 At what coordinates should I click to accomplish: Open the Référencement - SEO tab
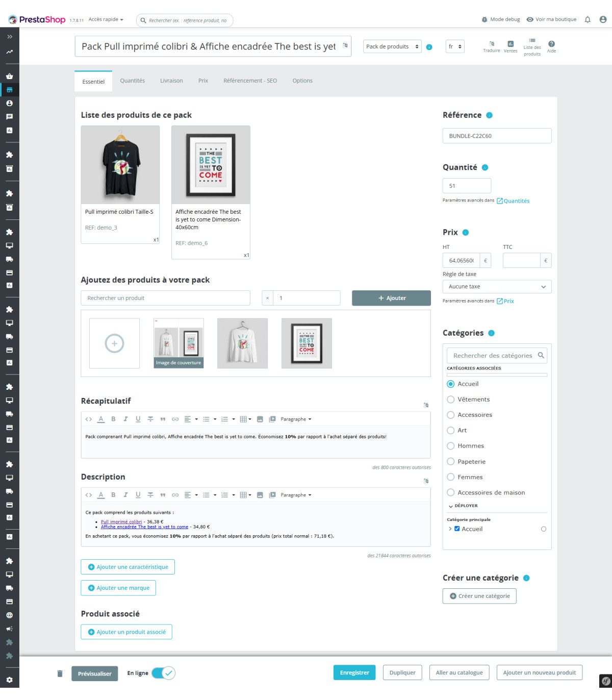point(250,81)
